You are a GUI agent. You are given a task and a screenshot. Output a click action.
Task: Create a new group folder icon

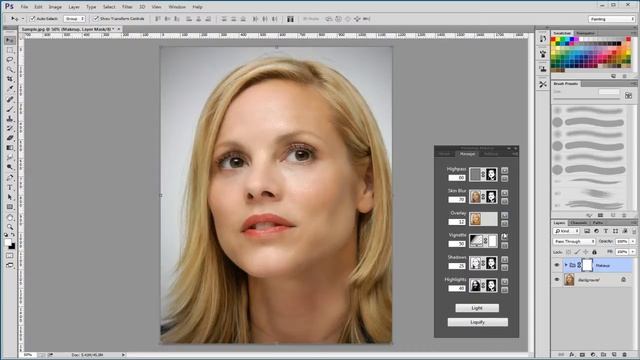click(603, 355)
